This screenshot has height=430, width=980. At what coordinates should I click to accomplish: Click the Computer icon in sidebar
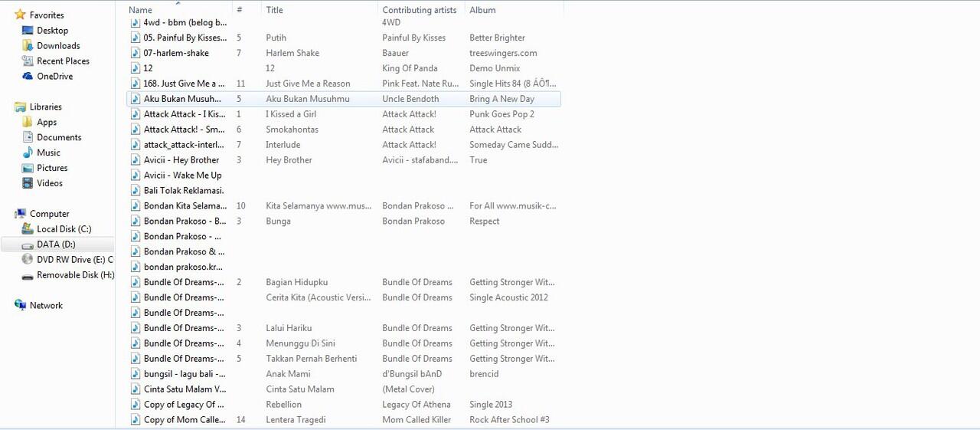pyautogui.click(x=20, y=214)
